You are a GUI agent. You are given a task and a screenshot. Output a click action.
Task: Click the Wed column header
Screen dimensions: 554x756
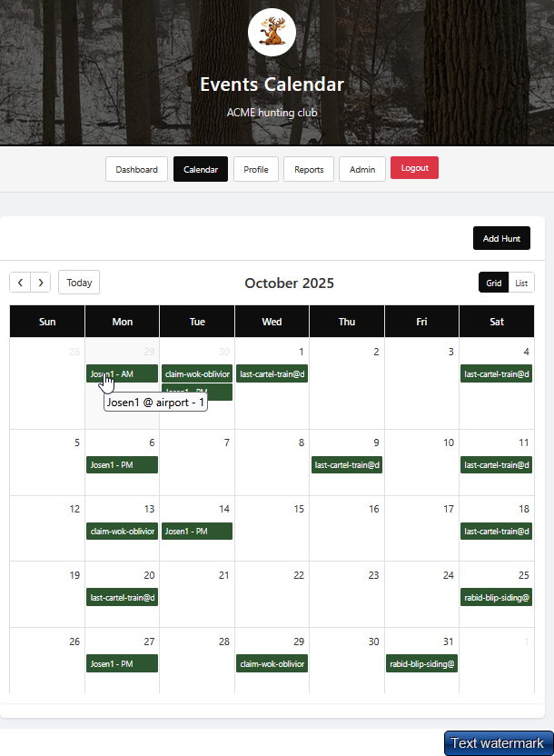(x=272, y=322)
